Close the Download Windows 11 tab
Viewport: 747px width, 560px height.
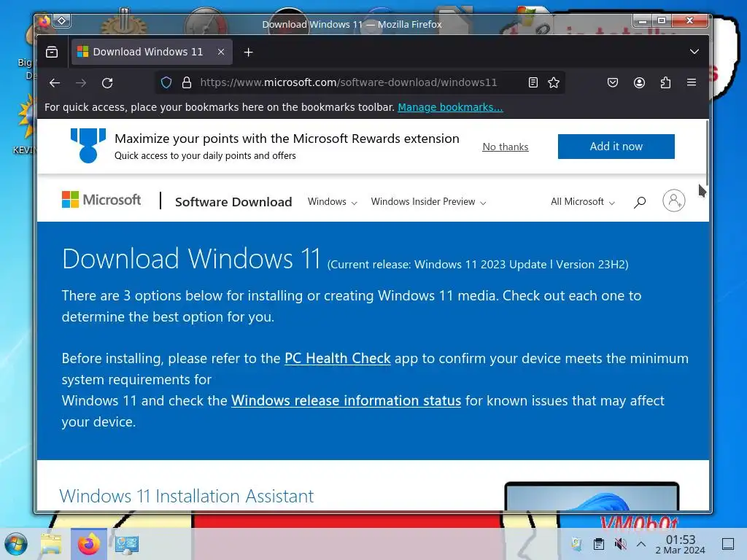(x=221, y=52)
